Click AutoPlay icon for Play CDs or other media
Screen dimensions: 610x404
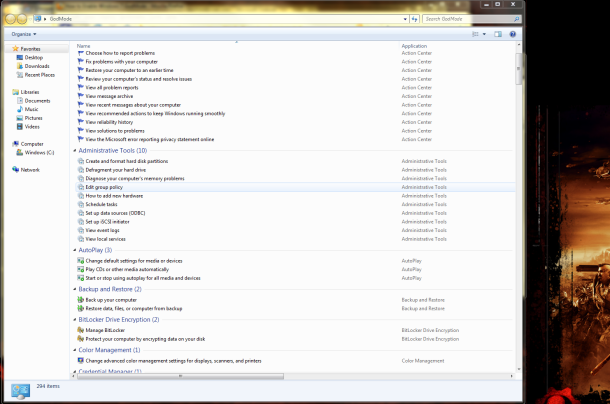tap(81, 269)
